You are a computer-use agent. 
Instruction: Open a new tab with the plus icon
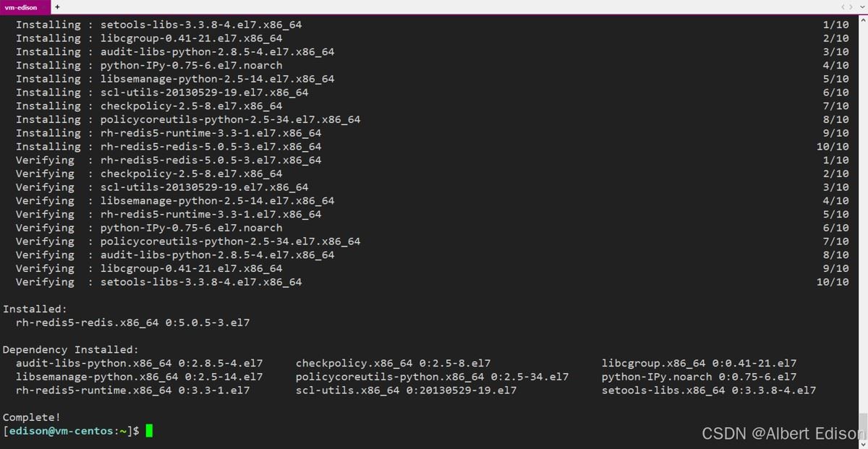(x=58, y=7)
